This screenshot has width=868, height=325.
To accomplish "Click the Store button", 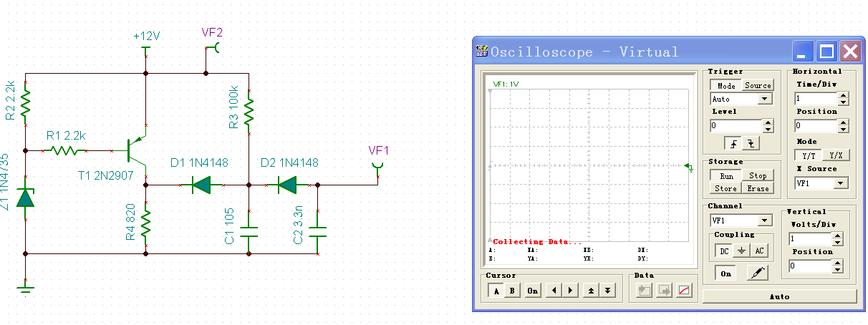I will tap(726, 188).
